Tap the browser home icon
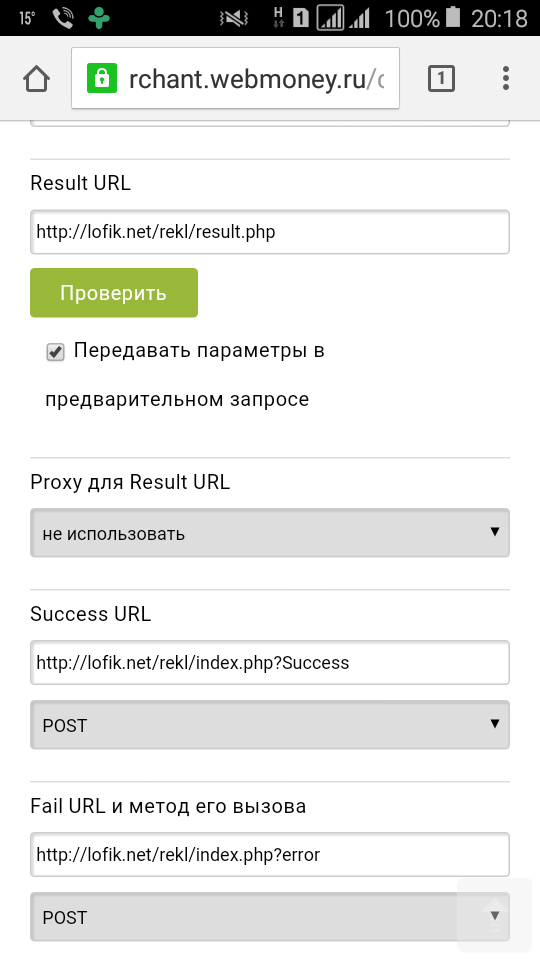Screen dimensions: 540x960 (x=36, y=78)
